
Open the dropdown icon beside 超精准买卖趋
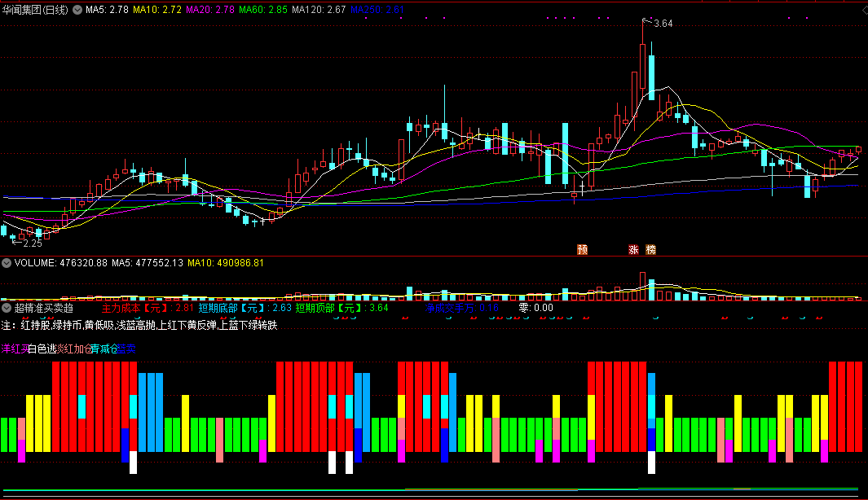tap(7, 308)
